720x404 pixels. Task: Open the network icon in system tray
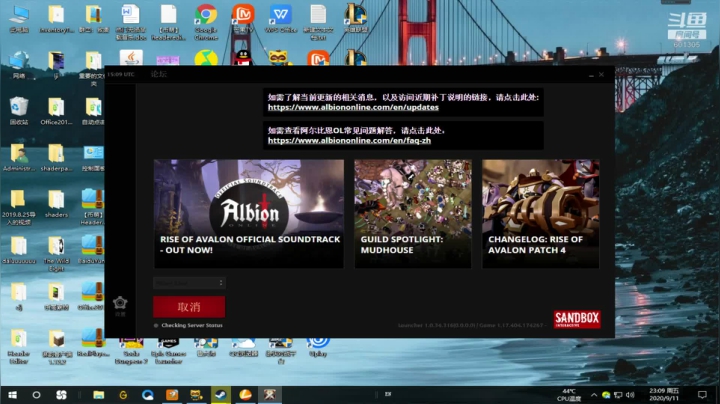[618, 395]
